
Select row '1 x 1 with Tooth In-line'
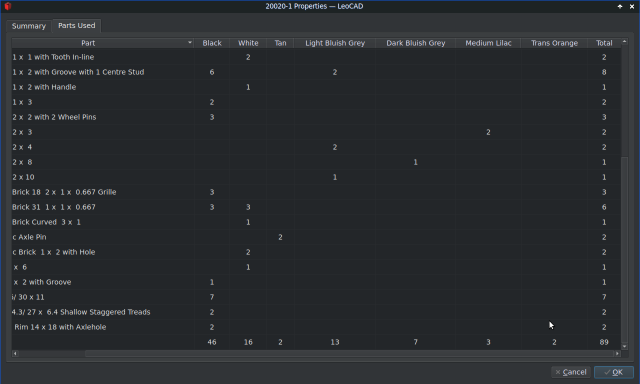pyautogui.click(x=316, y=57)
